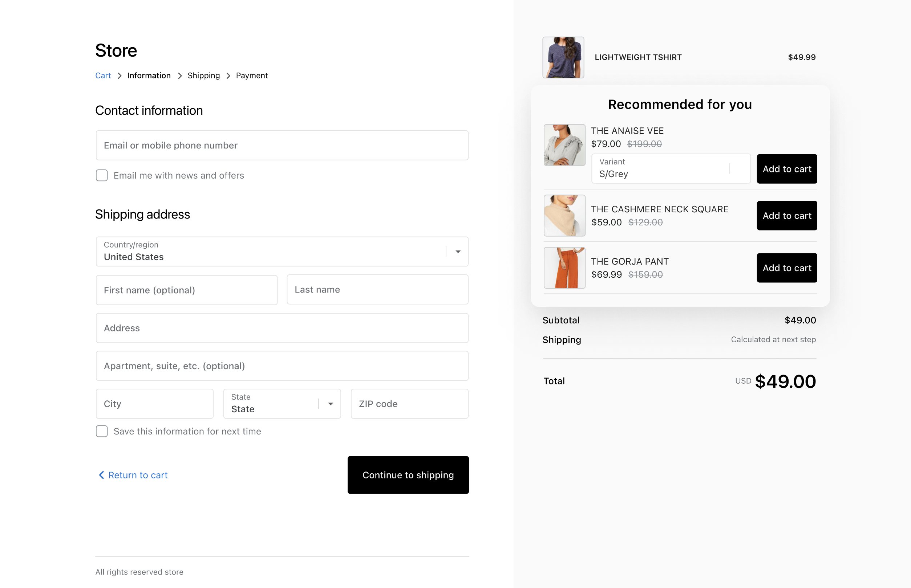Screen dimensions: 911x588
Task: Select the Information breadcrumb tab
Action: [x=149, y=75]
